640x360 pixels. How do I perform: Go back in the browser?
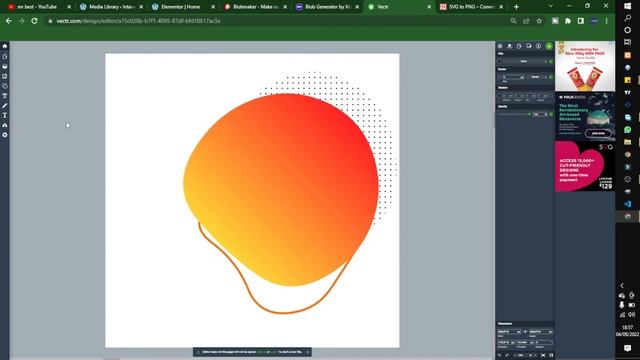coord(9,21)
